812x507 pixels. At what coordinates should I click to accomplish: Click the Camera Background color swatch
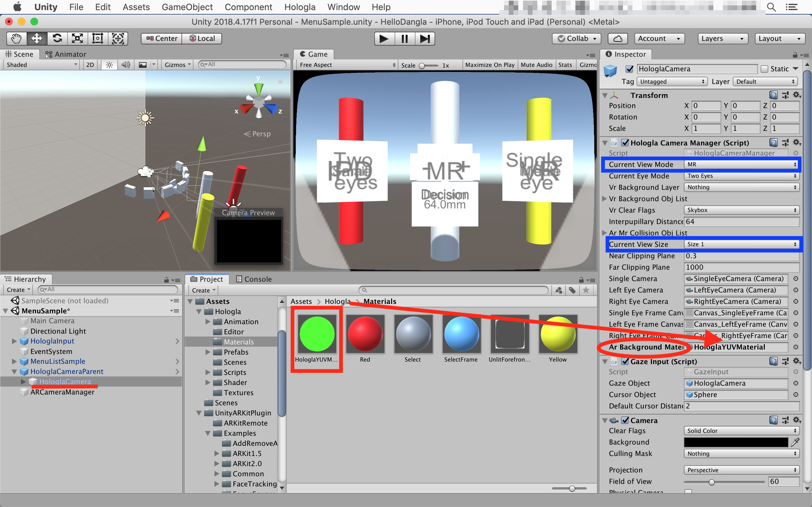(736, 442)
